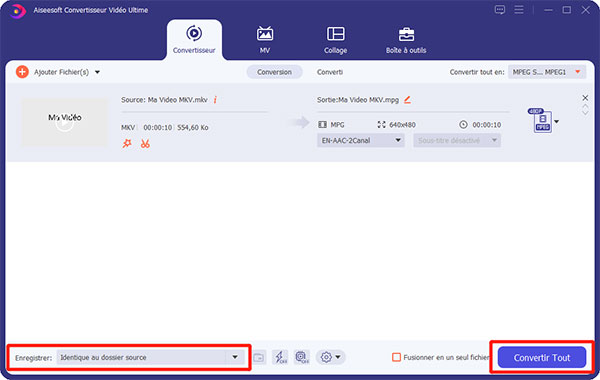The height and width of the screenshot is (380, 600).
Task: Switch to the Convertisseur tab
Action: 194,40
